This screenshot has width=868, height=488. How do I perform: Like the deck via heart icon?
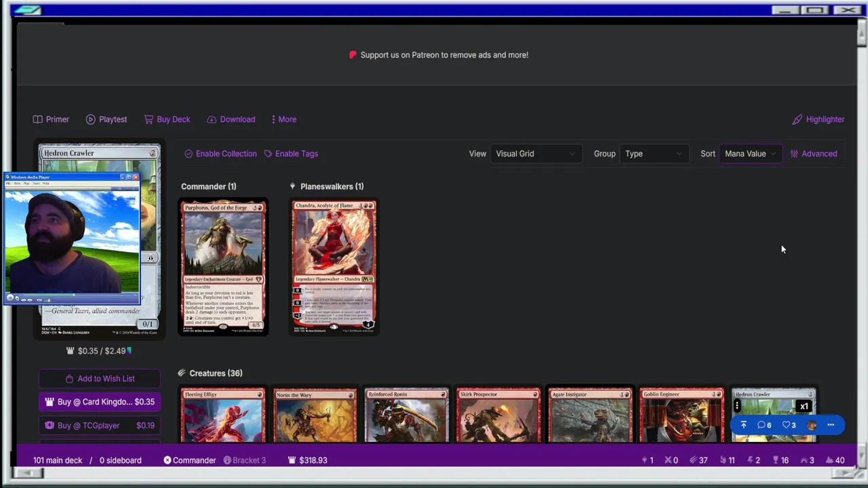[789, 425]
